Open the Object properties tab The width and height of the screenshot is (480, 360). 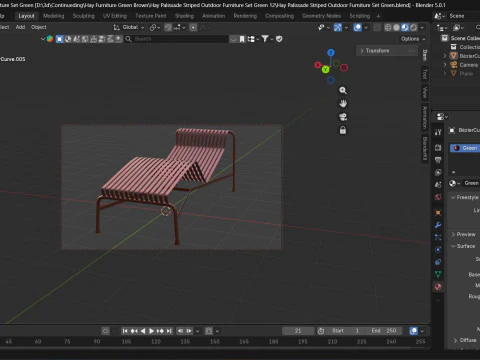point(438,212)
